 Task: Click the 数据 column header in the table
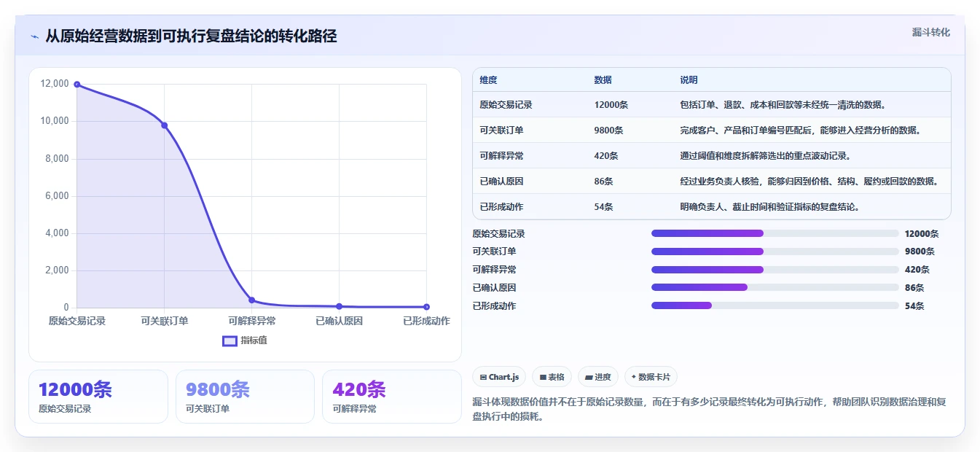point(603,79)
